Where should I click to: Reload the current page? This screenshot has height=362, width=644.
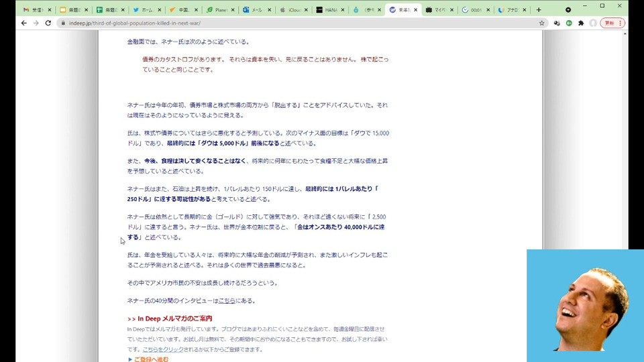point(48,23)
